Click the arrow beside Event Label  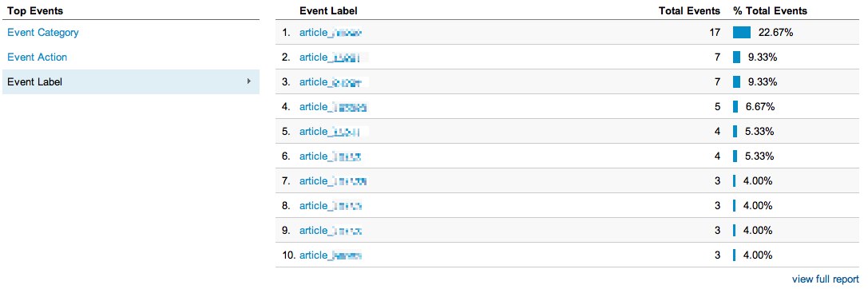(249, 81)
